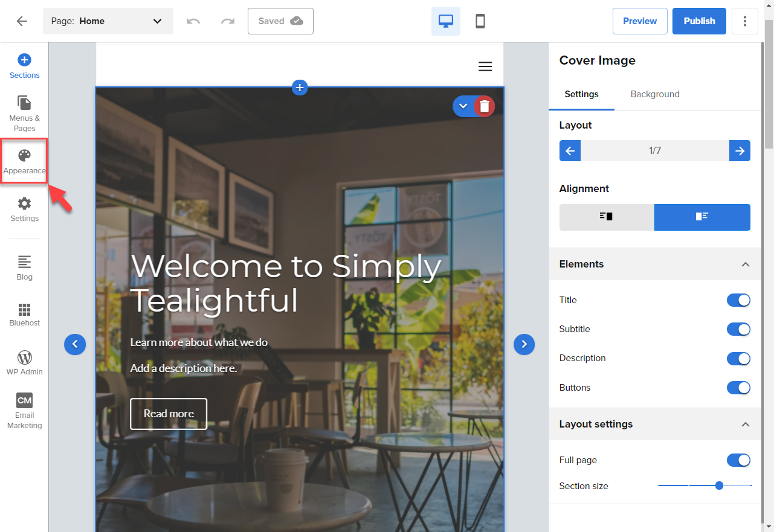This screenshot has width=774, height=532.
Task: Click the undo arrow icon
Action: [x=193, y=21]
